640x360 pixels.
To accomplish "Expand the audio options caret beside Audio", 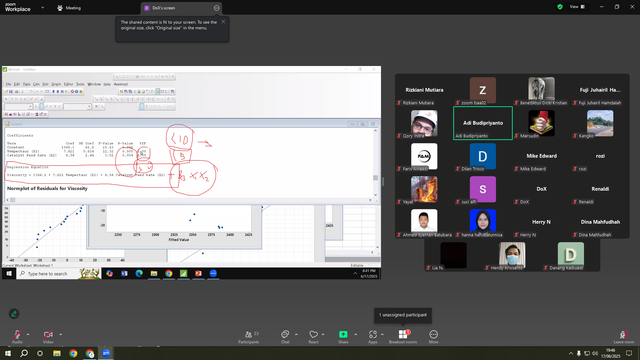I will pyautogui.click(x=28, y=334).
